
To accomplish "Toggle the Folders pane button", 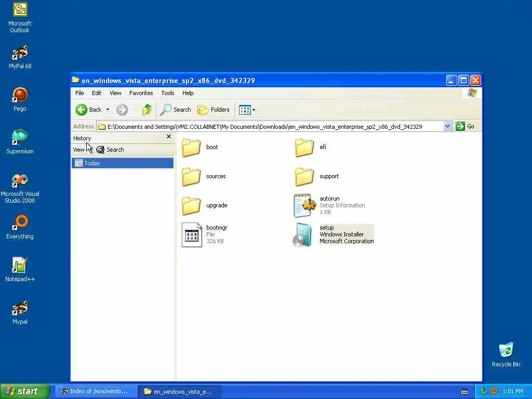I will pyautogui.click(x=214, y=110).
